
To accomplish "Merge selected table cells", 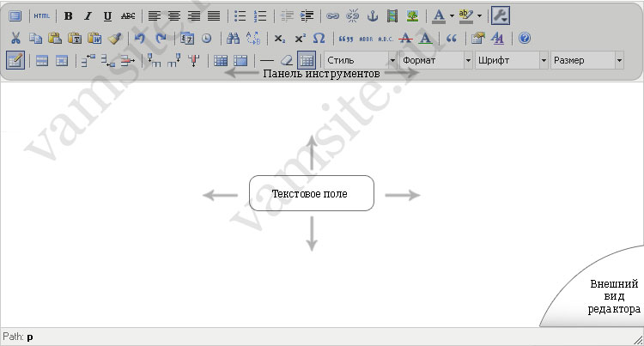I will (x=240, y=61).
